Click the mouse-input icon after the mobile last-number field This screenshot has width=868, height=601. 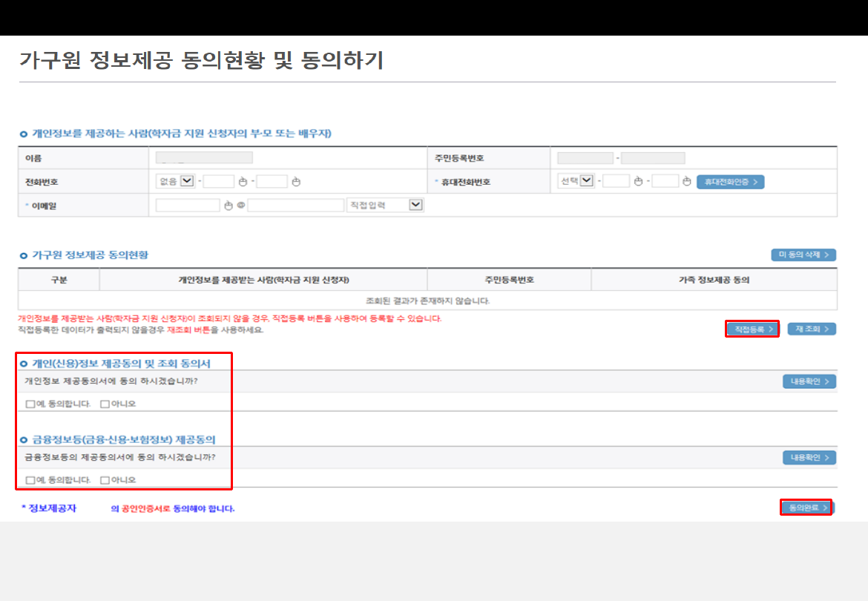(687, 182)
